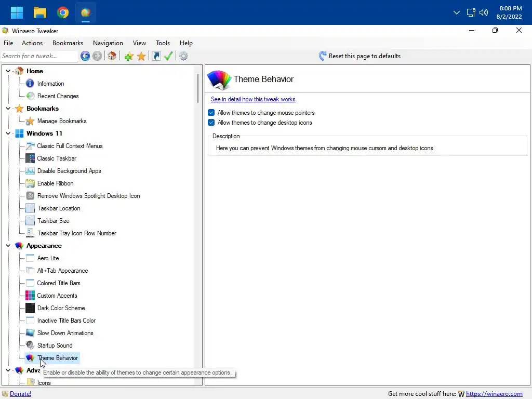Click the Startup Sound speaker icon
Viewport: 532px width, 399px height.
(30, 345)
